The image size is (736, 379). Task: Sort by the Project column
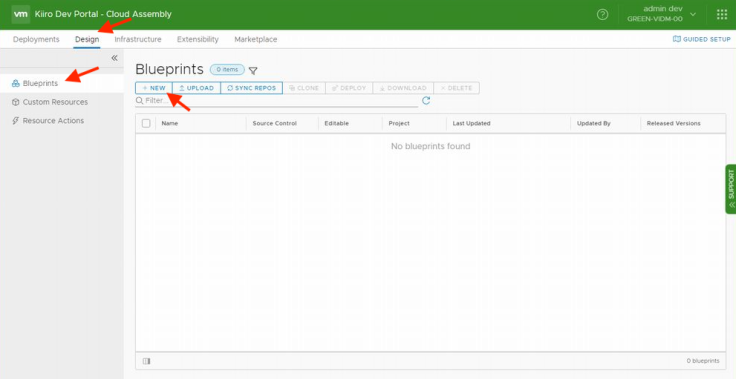[x=399, y=123]
